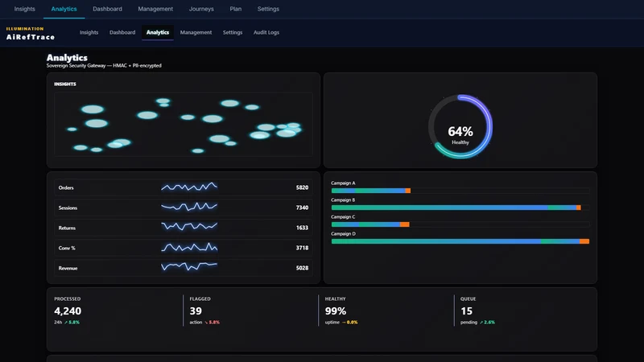The height and width of the screenshot is (362, 644).
Task: Select the Conv % metric row
Action: point(184,248)
